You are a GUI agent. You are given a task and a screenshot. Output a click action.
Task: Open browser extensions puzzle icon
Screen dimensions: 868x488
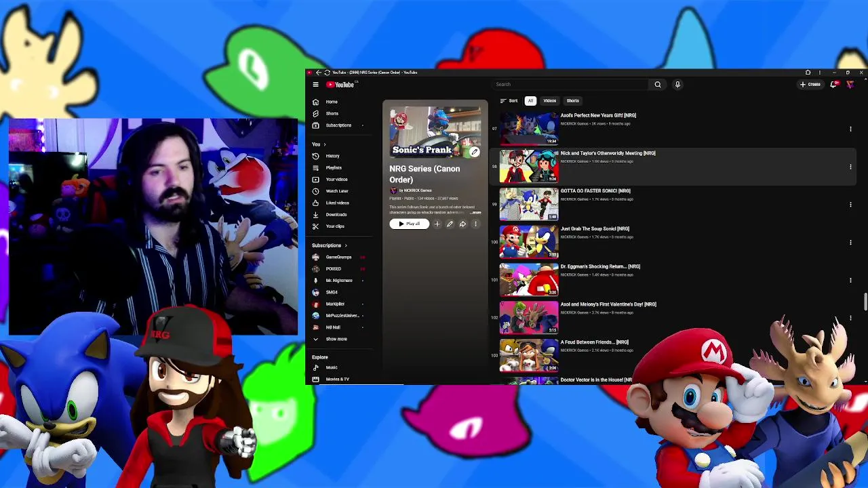(808, 73)
